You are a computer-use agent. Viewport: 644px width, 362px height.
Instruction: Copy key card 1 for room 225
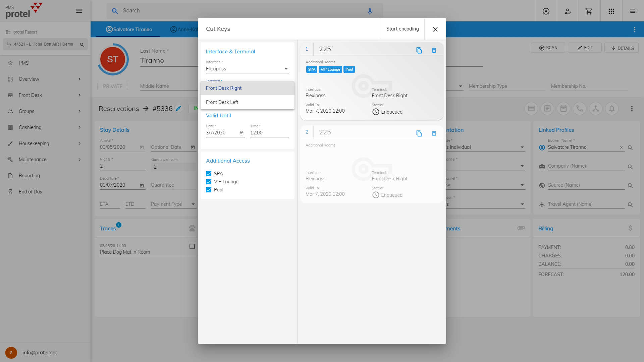[419, 50]
